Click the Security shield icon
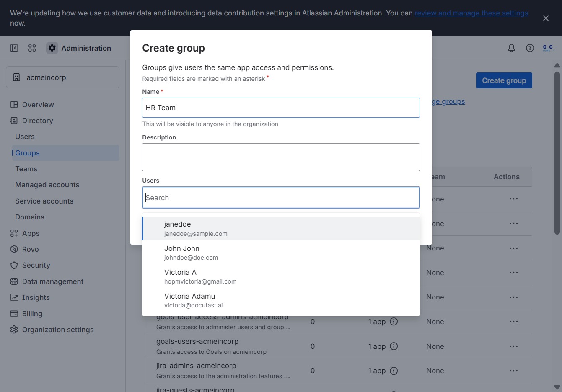Screen dimensions: 562x392 [14, 266]
